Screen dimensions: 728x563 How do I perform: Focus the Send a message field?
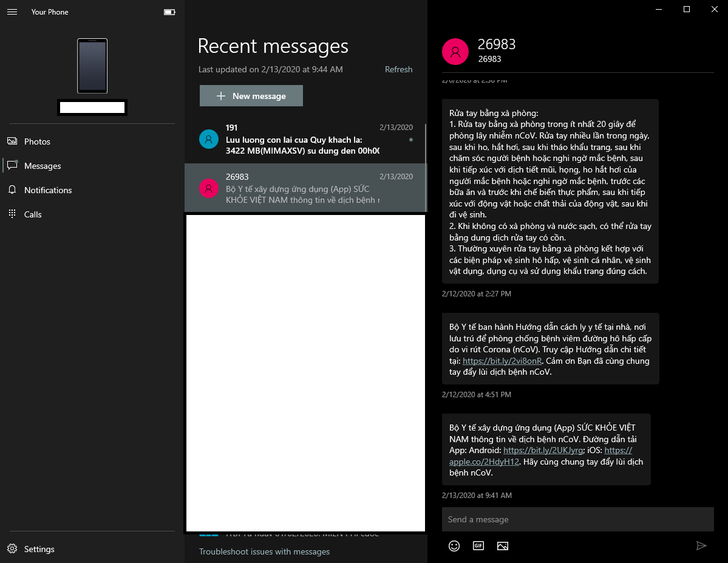pos(577,519)
